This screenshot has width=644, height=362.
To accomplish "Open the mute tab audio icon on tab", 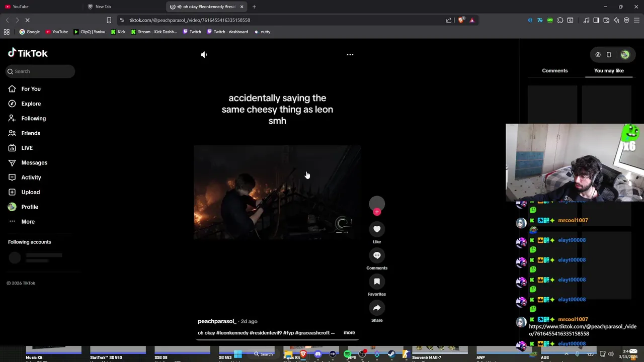I will (179, 7).
